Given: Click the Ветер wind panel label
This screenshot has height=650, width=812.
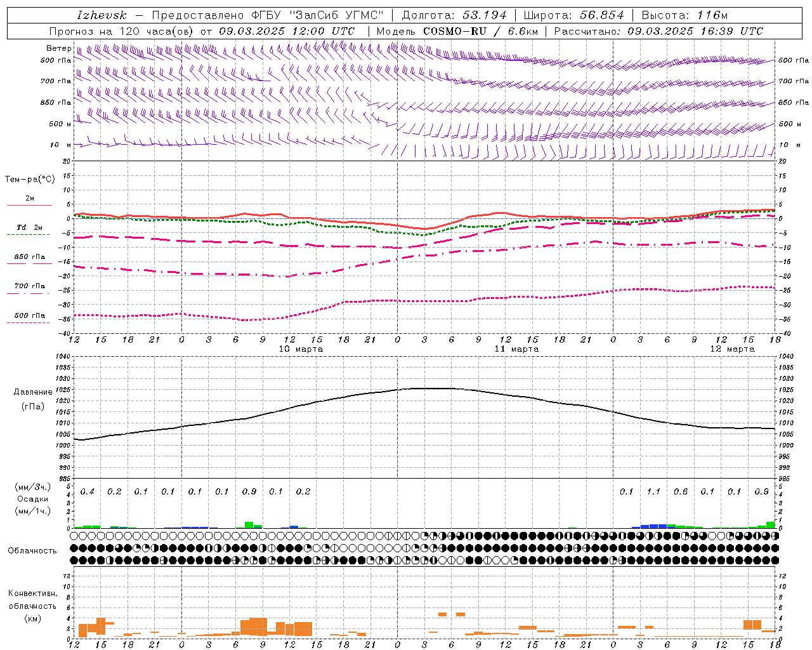Looking at the screenshot, I should pos(58,48).
